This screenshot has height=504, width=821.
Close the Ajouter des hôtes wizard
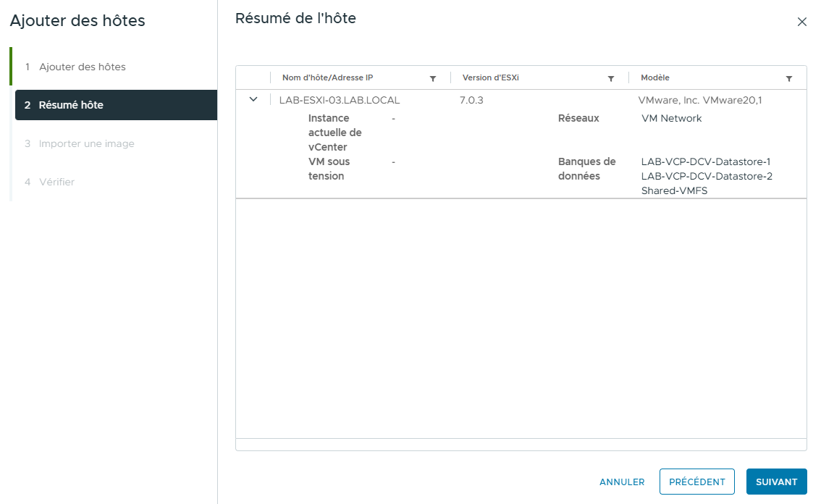[x=801, y=22]
